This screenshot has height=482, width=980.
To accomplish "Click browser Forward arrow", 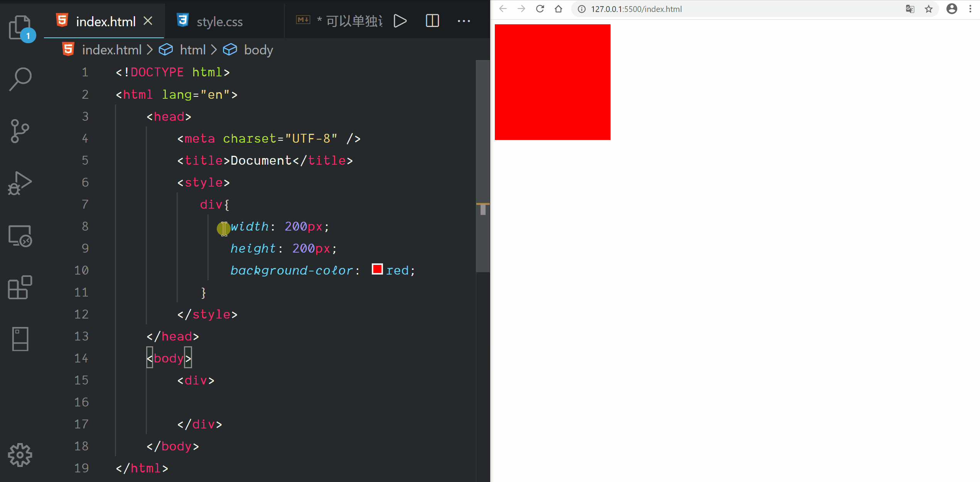I will (521, 9).
